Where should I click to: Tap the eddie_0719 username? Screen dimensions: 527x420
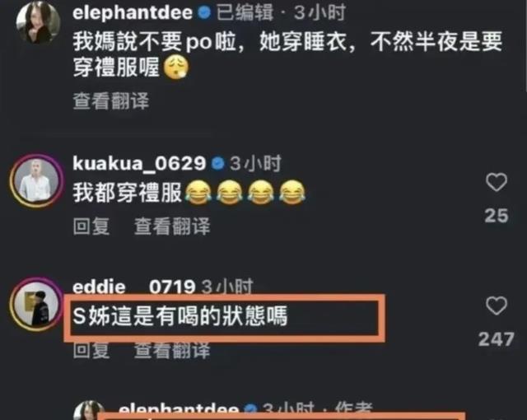[133, 287]
